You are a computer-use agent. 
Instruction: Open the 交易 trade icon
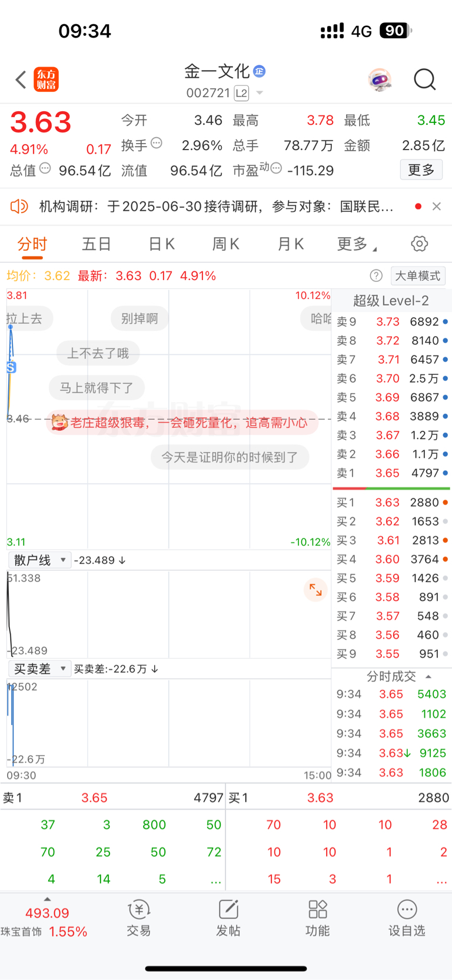tap(139, 918)
